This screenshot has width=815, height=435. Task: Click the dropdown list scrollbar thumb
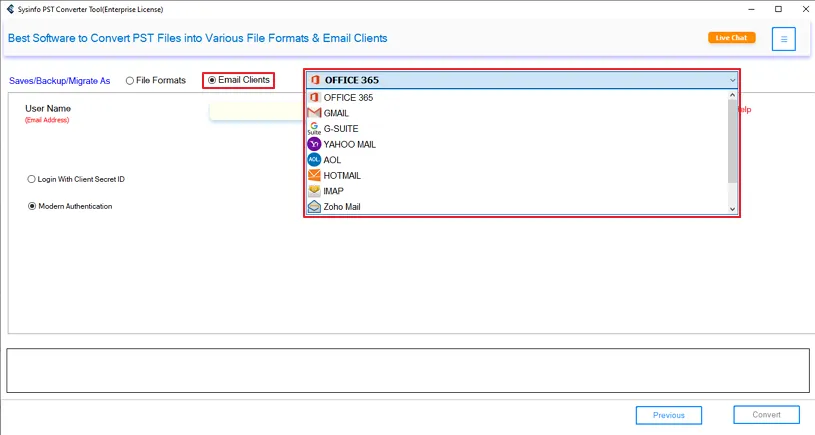[x=732, y=141]
